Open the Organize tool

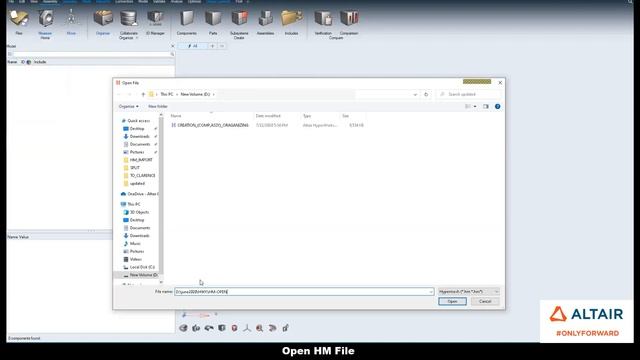pyautogui.click(x=103, y=19)
